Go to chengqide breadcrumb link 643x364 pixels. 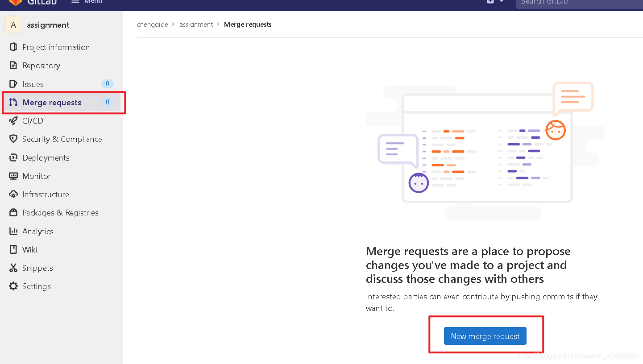pos(153,25)
